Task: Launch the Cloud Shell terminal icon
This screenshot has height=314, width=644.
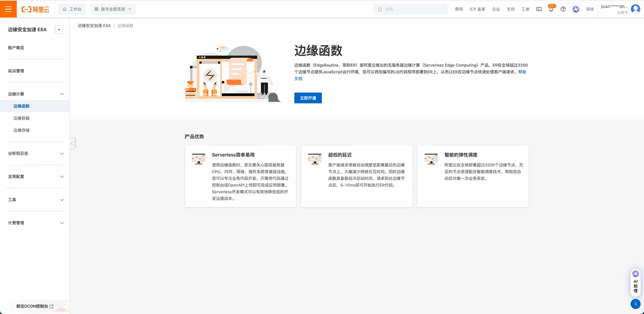Action: coord(539,9)
